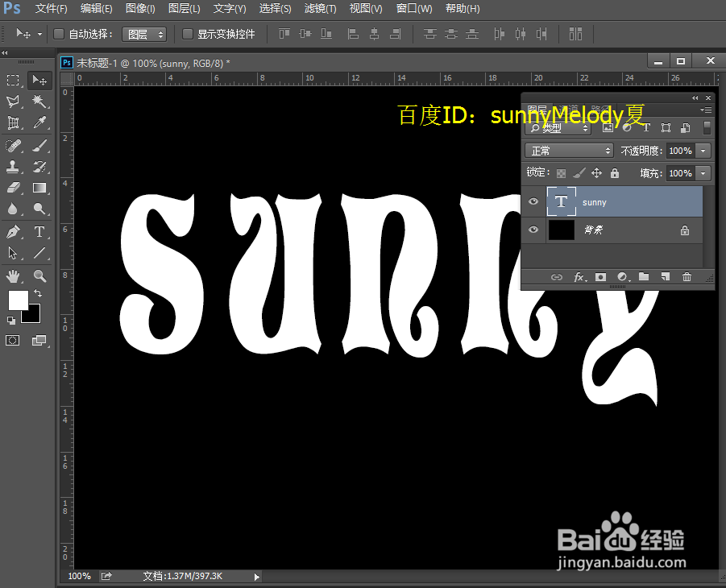Image resolution: width=726 pixels, height=588 pixels.
Task: Select the Polygonal Lasso tool
Action: coord(13,101)
